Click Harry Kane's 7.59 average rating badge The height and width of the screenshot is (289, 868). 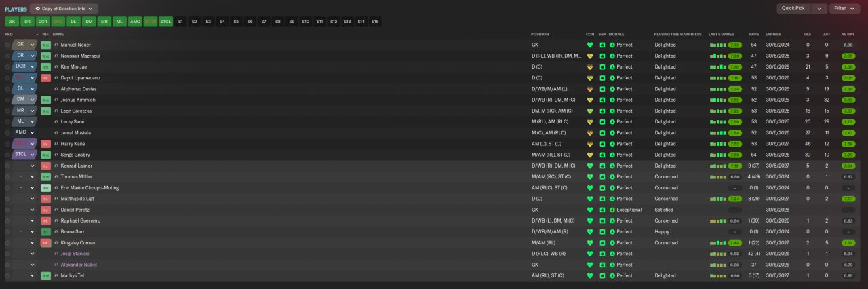pos(848,144)
